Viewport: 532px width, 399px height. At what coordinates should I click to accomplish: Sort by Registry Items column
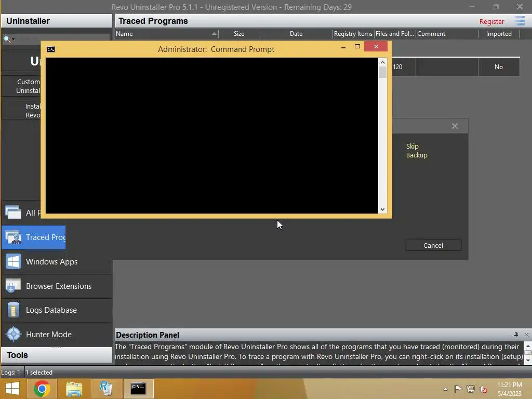click(353, 34)
